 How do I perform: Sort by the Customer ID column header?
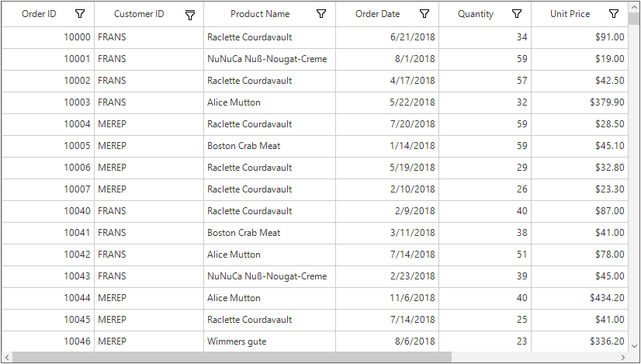tap(139, 14)
